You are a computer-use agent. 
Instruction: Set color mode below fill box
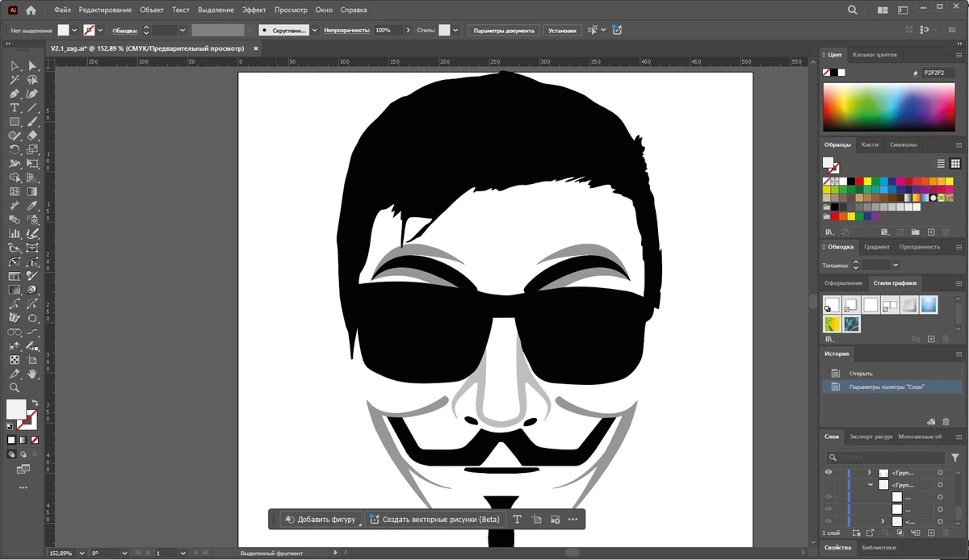coord(11,440)
